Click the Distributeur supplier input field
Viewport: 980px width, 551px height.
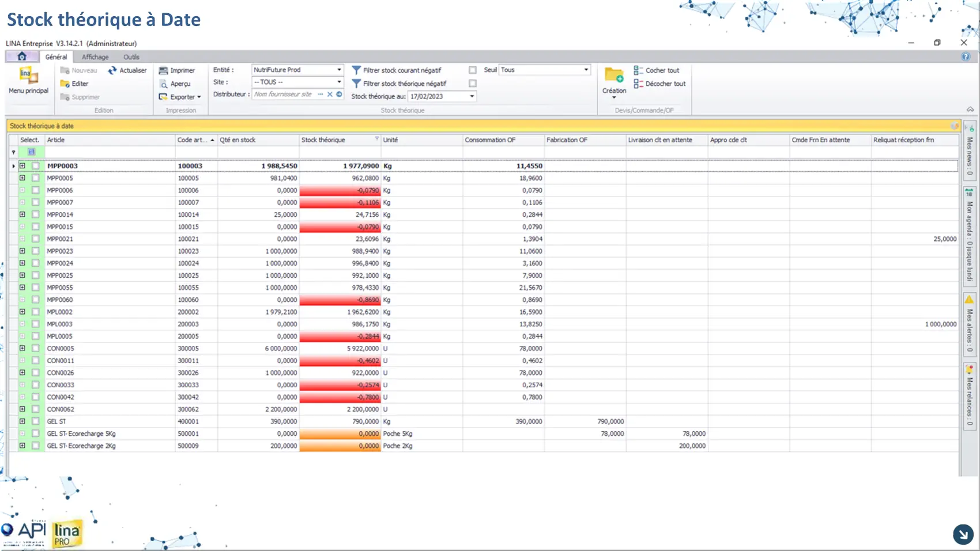pyautogui.click(x=284, y=95)
